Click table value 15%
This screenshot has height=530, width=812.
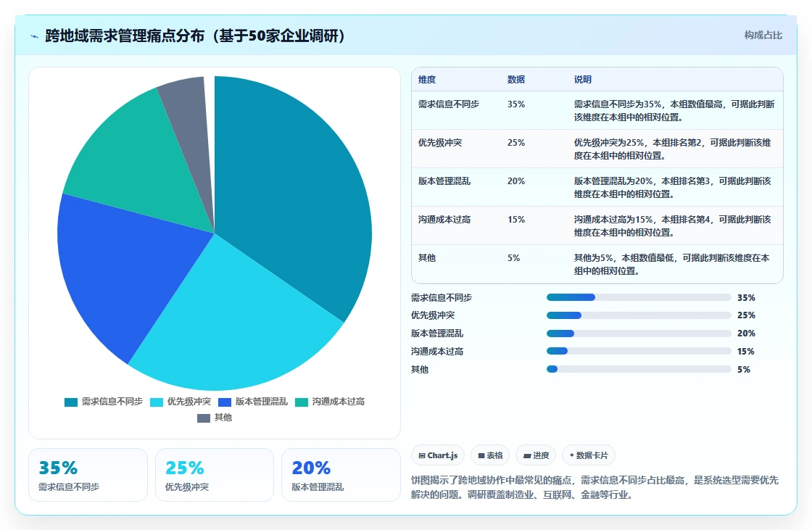(516, 220)
